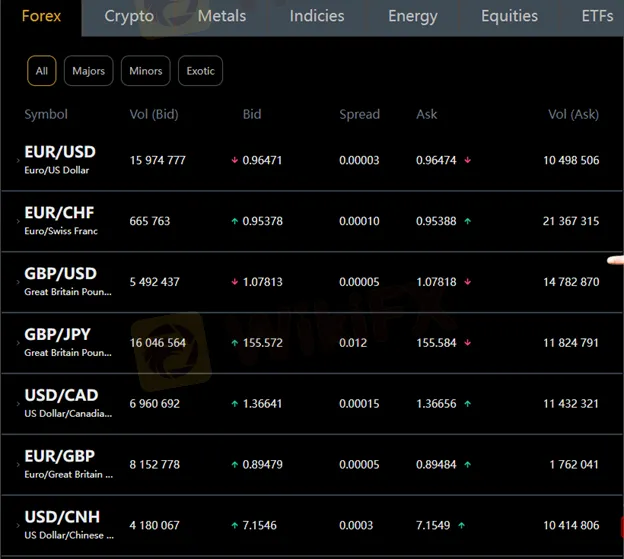This screenshot has height=559, width=624.
Task: Click red down arrow beside EUR/USD bid
Action: pos(235,160)
